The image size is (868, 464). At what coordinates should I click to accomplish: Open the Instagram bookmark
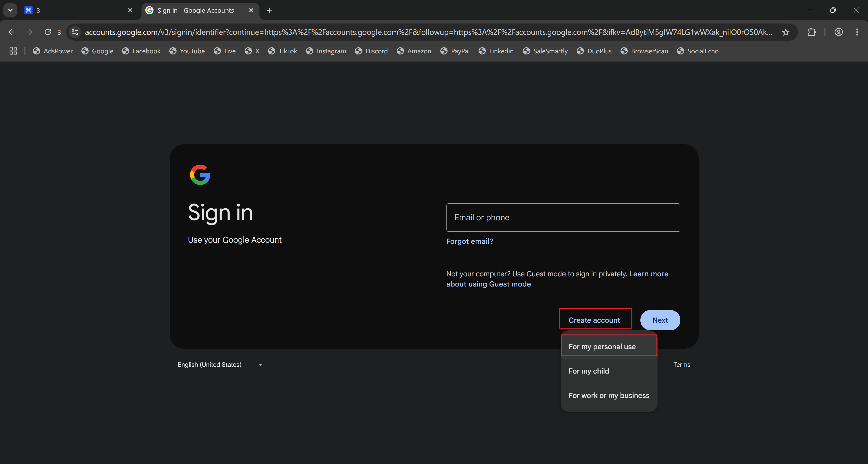326,51
